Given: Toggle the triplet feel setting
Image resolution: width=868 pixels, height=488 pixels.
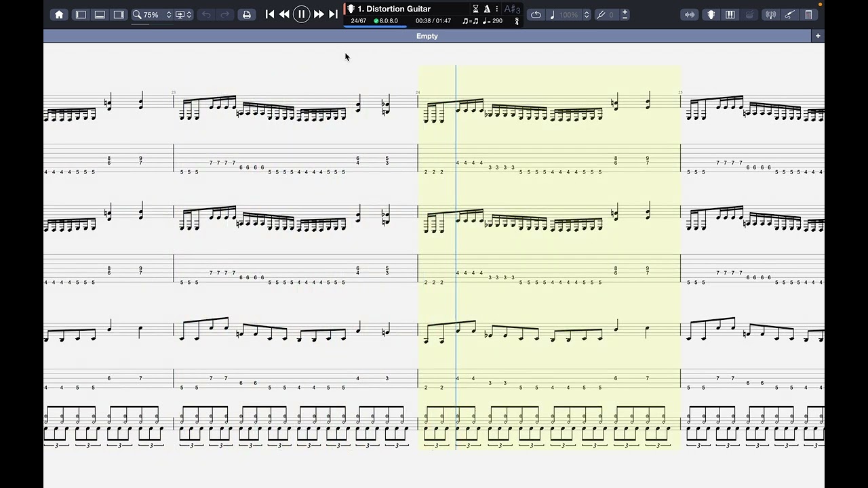Looking at the screenshot, I should click(x=470, y=21).
